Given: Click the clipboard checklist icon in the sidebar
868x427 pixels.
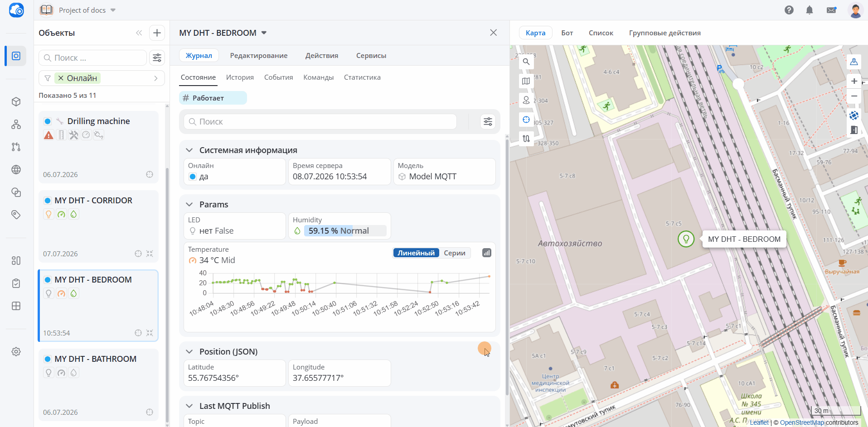Looking at the screenshot, I should tap(16, 283).
